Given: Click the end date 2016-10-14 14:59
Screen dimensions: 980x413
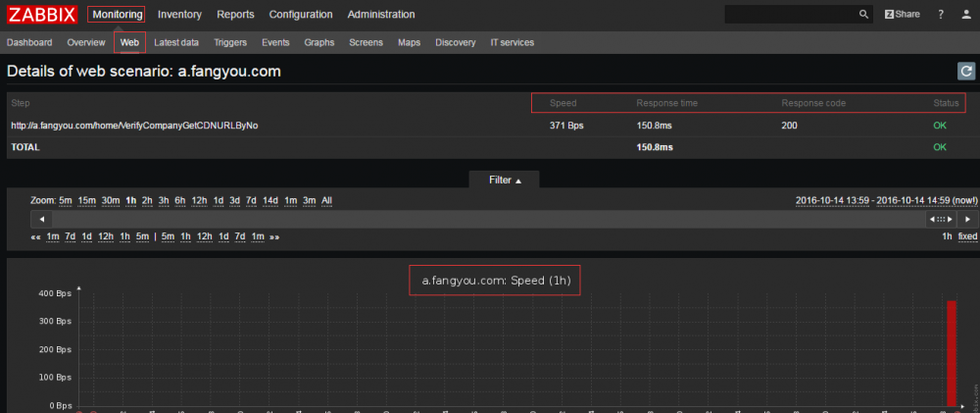Looking at the screenshot, I should tap(913, 201).
